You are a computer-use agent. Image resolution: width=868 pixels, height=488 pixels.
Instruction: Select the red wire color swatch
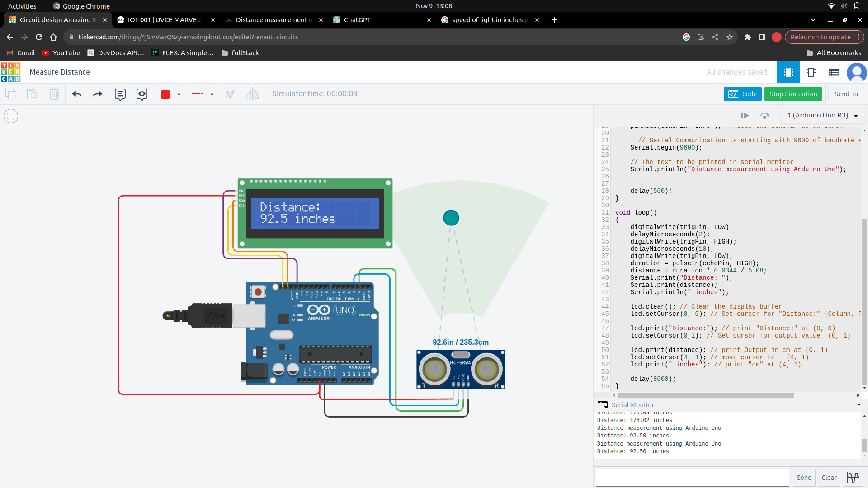(x=165, y=94)
